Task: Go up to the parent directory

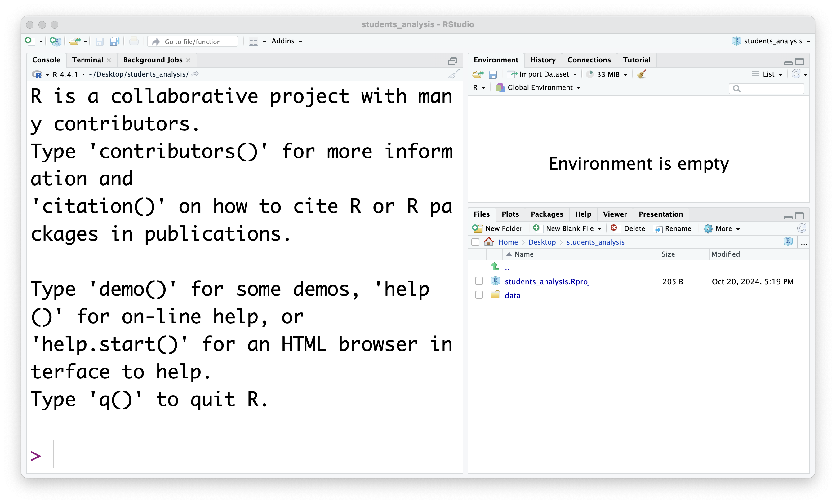Action: (507, 267)
